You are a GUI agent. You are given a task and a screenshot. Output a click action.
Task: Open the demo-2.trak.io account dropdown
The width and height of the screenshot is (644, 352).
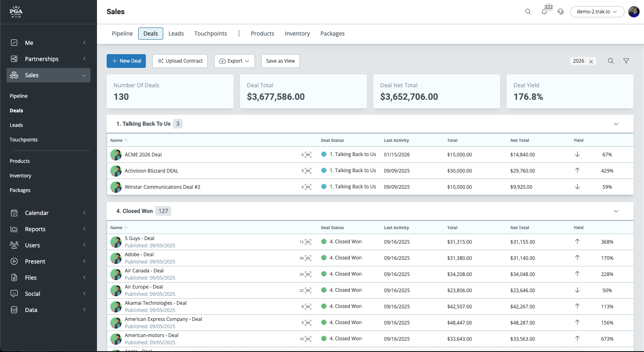pos(597,12)
